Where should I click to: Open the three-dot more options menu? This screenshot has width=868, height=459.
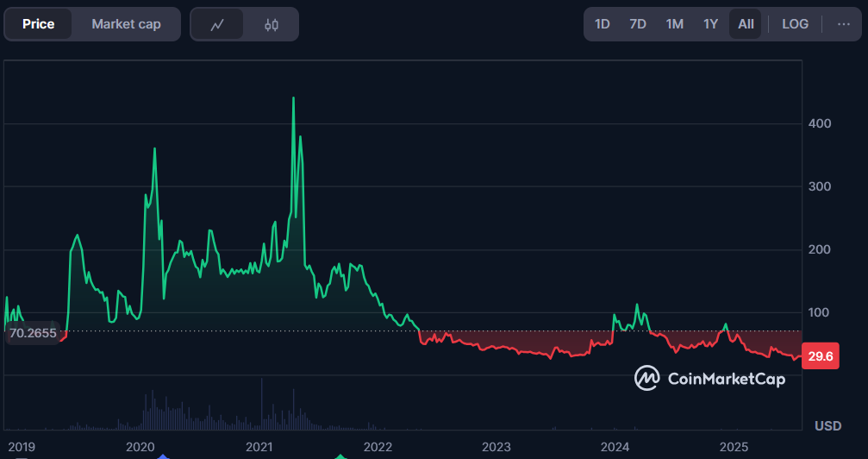843,24
